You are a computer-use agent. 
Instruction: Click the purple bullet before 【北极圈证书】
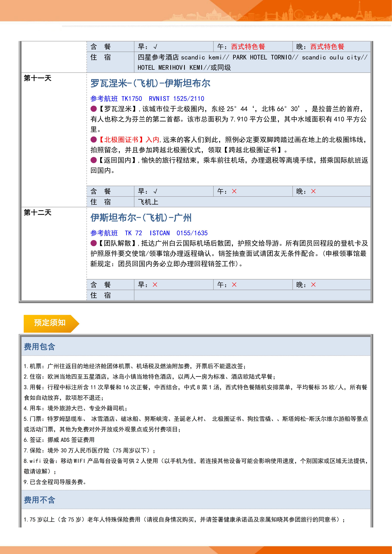tap(93, 139)
